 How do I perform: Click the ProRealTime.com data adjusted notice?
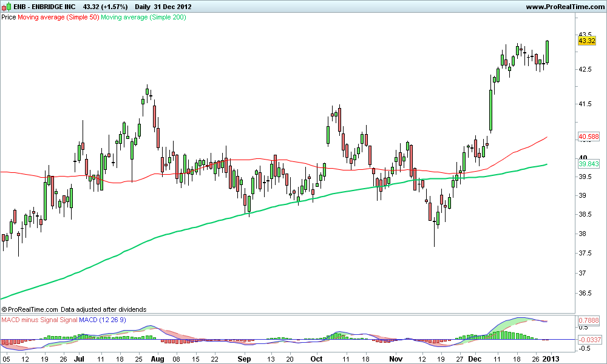tap(74, 309)
